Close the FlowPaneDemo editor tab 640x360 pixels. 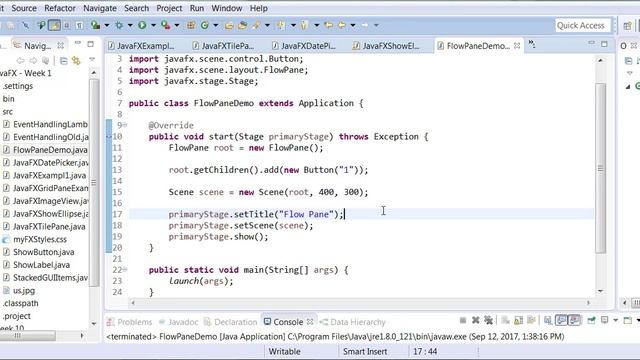click(x=517, y=46)
